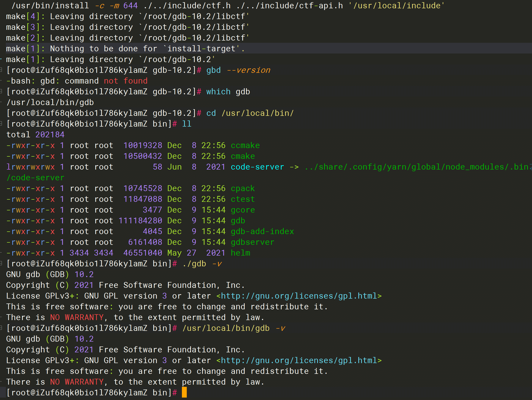Click the helm file name

tap(240, 253)
